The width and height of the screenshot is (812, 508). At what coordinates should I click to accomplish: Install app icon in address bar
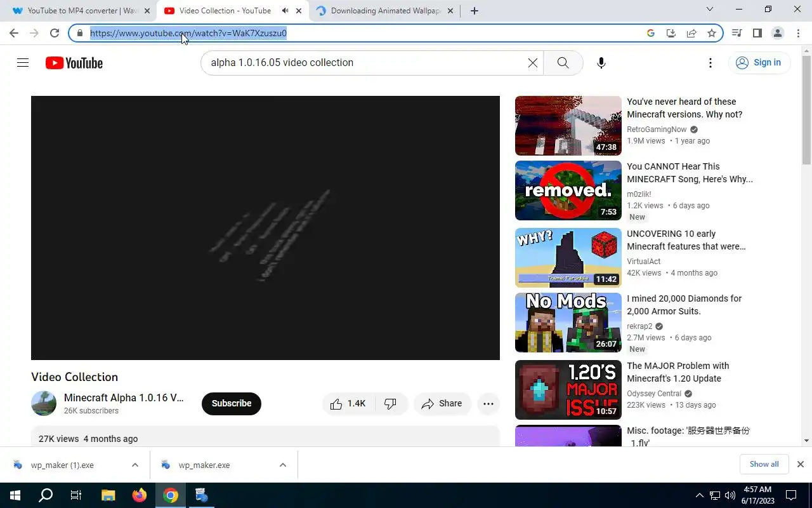(671, 33)
